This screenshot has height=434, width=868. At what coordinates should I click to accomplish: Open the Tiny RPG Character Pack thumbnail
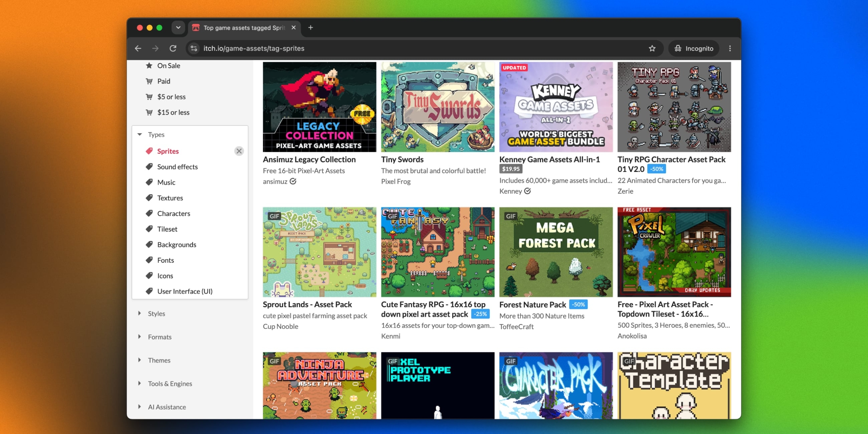pyautogui.click(x=674, y=107)
